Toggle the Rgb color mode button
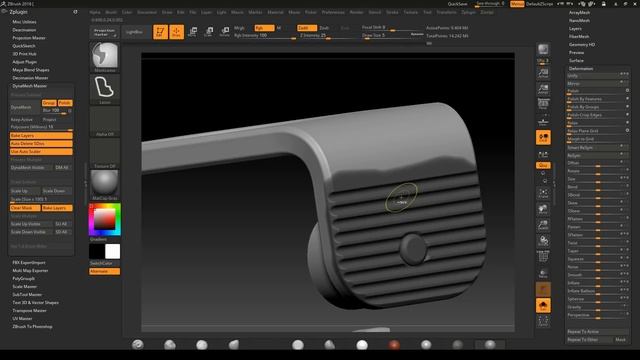This screenshot has width=640, height=360. (x=264, y=28)
